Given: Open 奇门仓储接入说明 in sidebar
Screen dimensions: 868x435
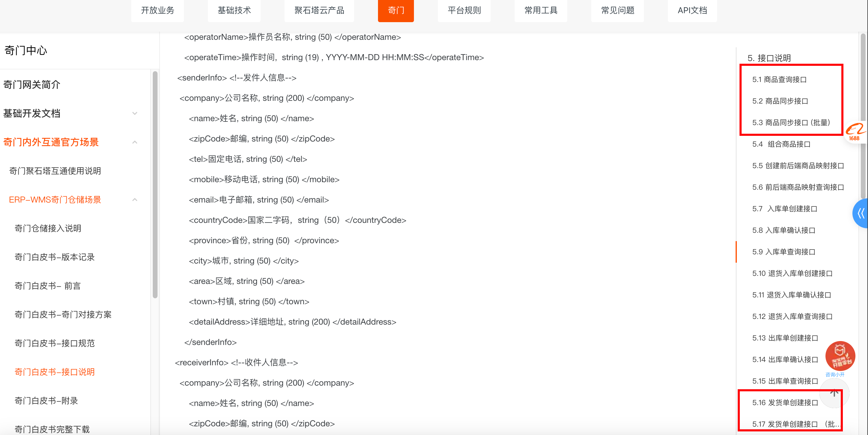Looking at the screenshot, I should 48,228.
